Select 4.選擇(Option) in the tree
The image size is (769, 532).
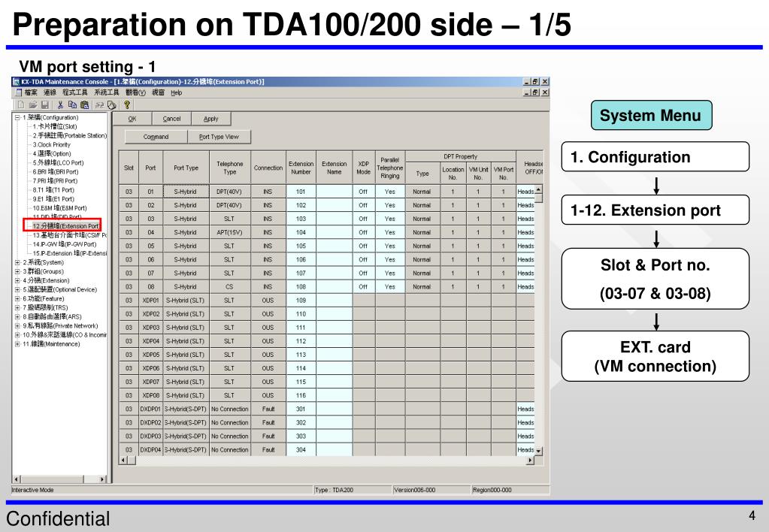pos(52,154)
